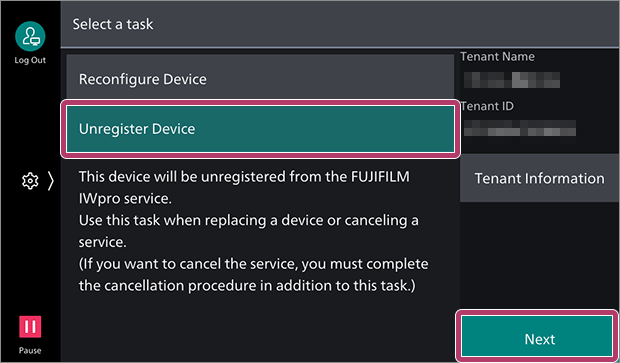Click the Pause text label
This screenshot has width=620, height=363.
[30, 350]
